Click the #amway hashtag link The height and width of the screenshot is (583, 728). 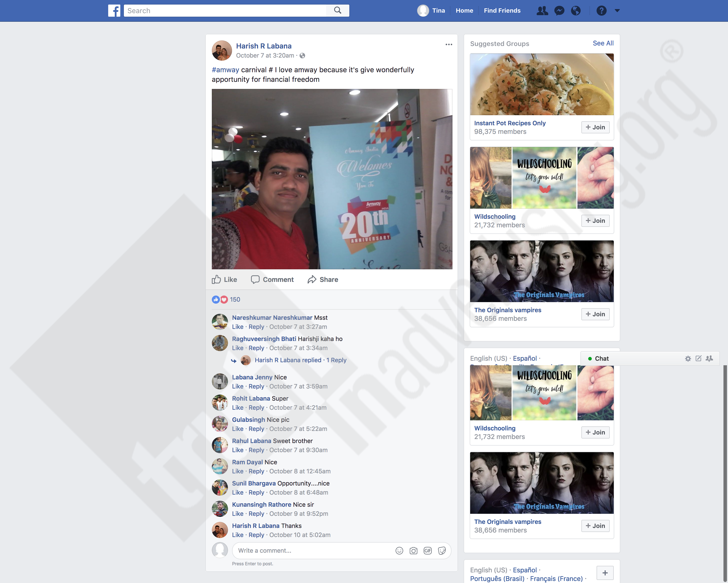pyautogui.click(x=225, y=70)
